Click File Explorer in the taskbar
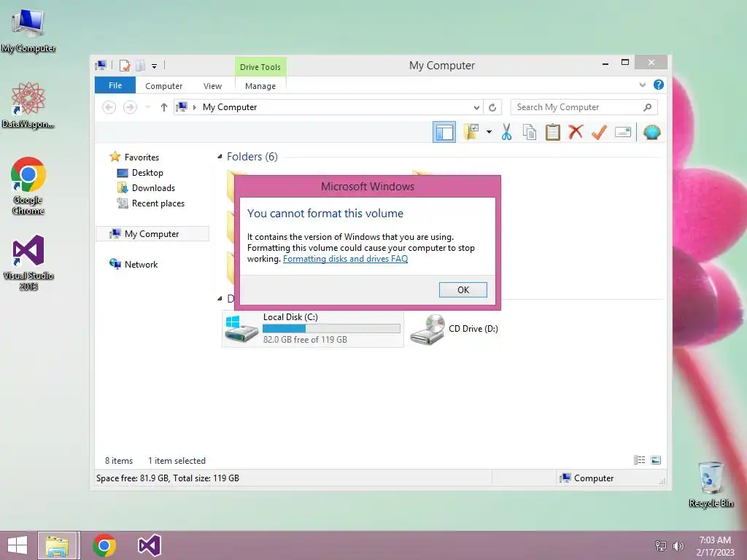This screenshot has width=747, height=560. (57, 545)
